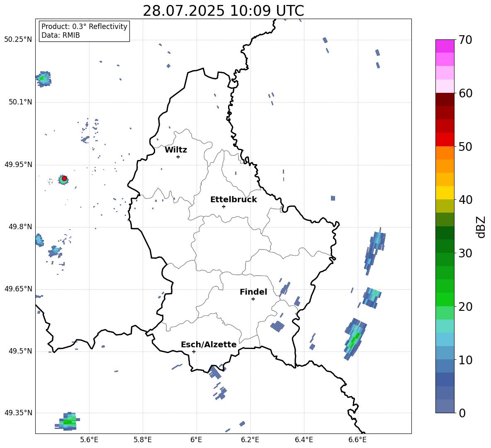Click the Wiltz city label

176,150
